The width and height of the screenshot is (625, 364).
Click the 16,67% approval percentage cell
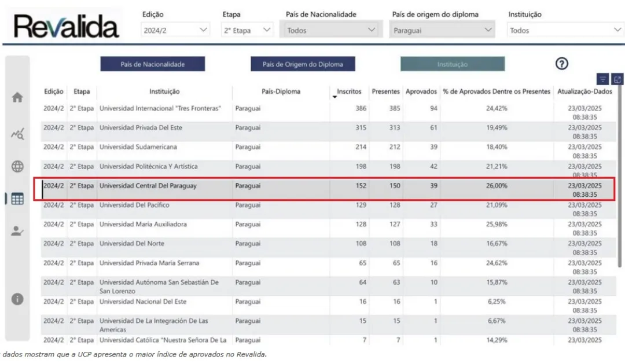[497, 243]
